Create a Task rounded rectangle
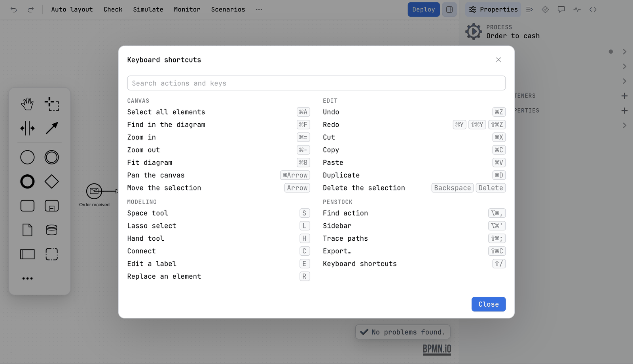Screen dimensions: 633x364 pos(27,206)
